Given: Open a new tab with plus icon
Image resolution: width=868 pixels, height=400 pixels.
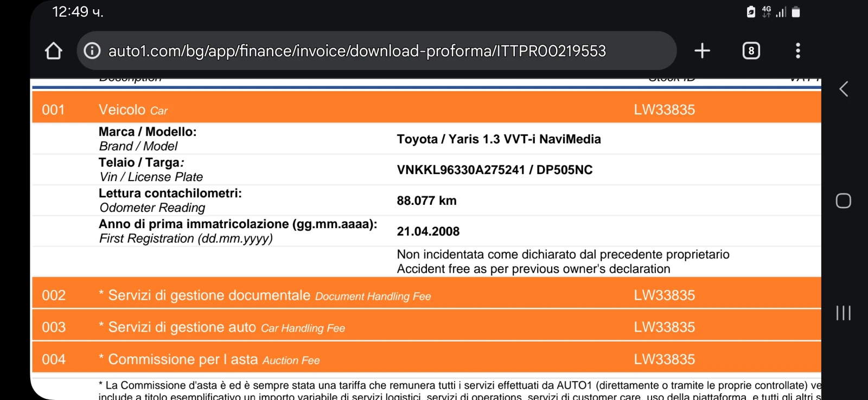Looking at the screenshot, I should pos(702,51).
